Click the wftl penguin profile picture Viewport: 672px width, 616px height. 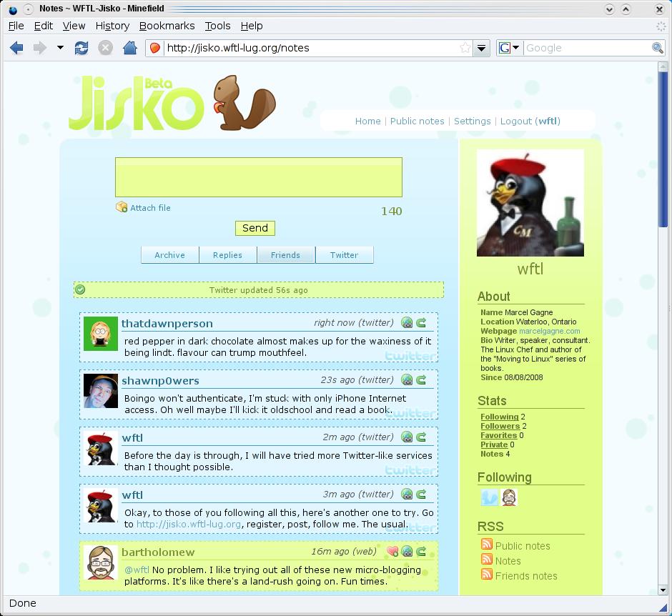click(x=530, y=203)
